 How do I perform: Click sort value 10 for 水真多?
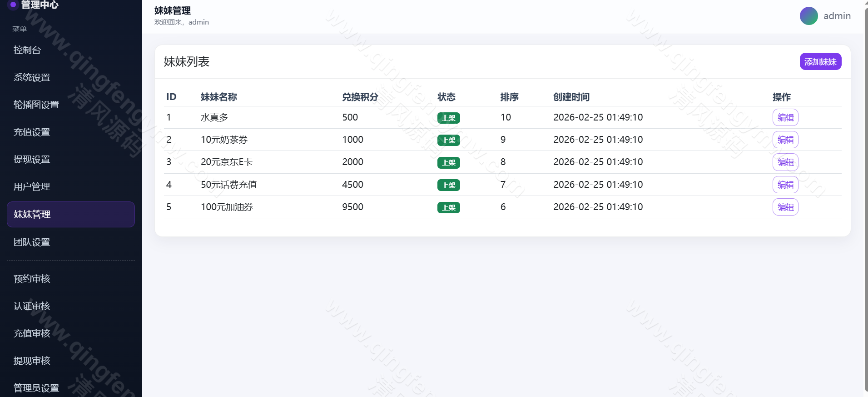click(506, 117)
